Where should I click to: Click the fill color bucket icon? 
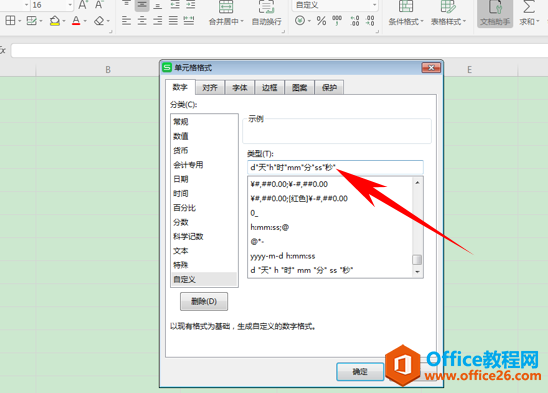[x=55, y=21]
